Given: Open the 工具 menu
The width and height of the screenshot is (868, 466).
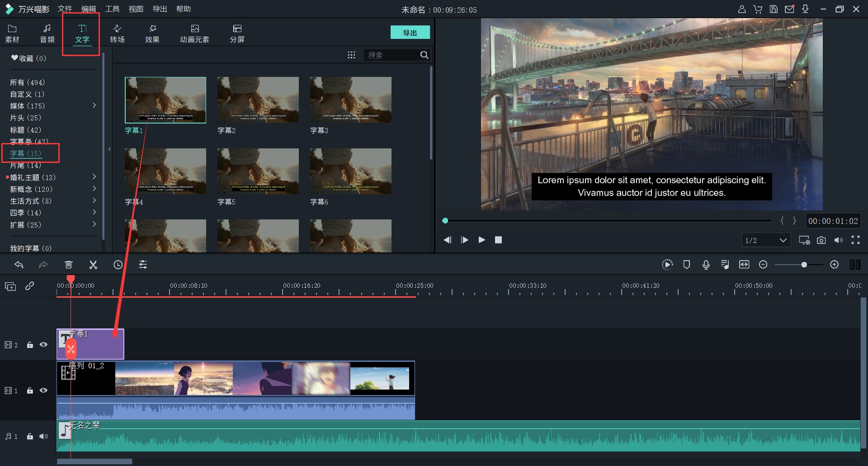Looking at the screenshot, I should (x=112, y=9).
